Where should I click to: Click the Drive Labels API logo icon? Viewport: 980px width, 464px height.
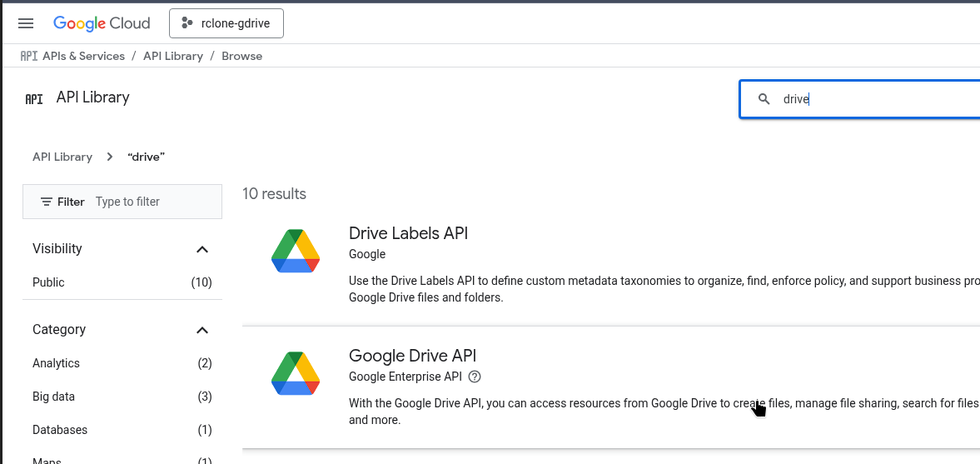click(x=296, y=251)
